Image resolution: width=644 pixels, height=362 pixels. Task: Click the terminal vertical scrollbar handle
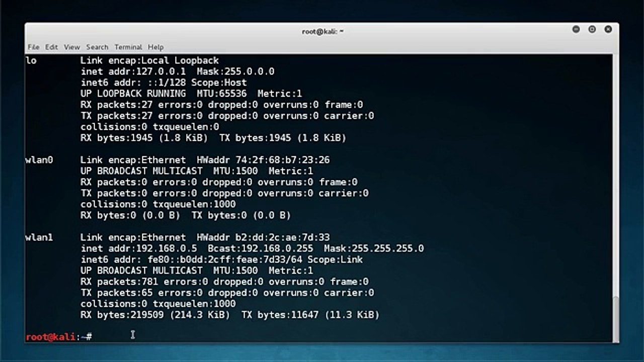coord(616,319)
